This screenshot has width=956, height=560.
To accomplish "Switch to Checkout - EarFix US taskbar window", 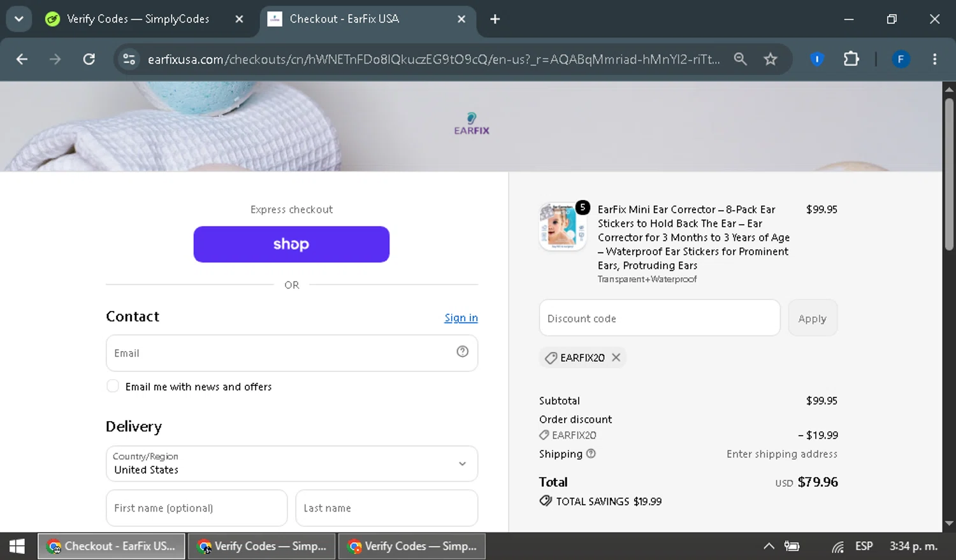I will pyautogui.click(x=112, y=546).
